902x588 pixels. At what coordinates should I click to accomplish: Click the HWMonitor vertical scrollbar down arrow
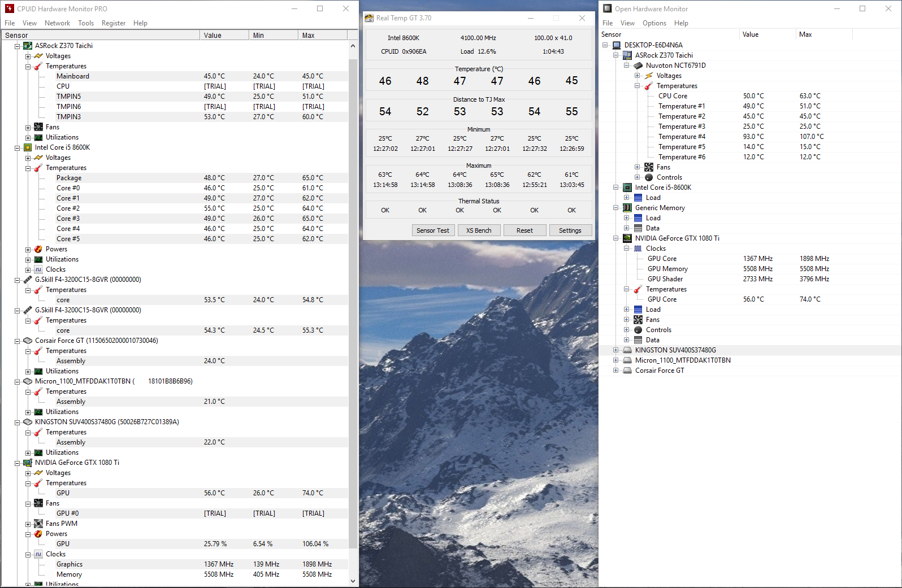click(353, 581)
